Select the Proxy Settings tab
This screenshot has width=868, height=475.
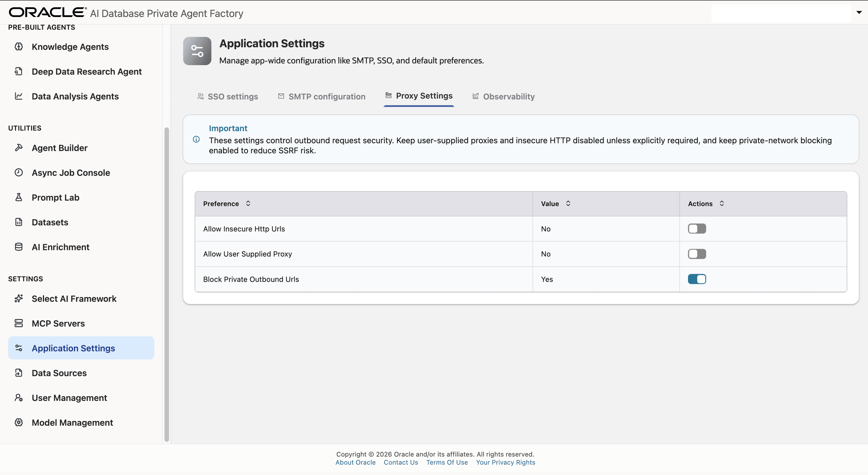tap(418, 96)
